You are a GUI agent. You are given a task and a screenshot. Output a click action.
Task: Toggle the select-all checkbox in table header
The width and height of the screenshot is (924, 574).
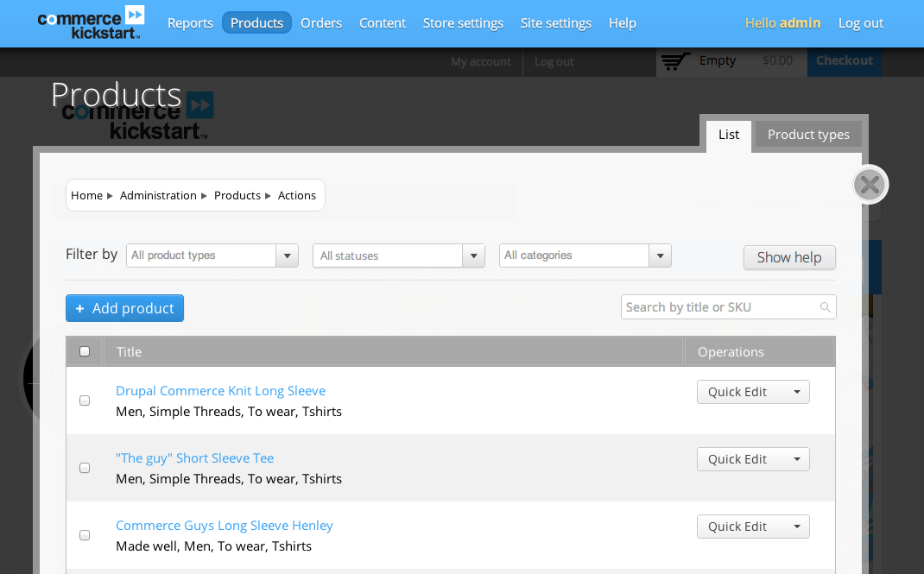(x=85, y=351)
